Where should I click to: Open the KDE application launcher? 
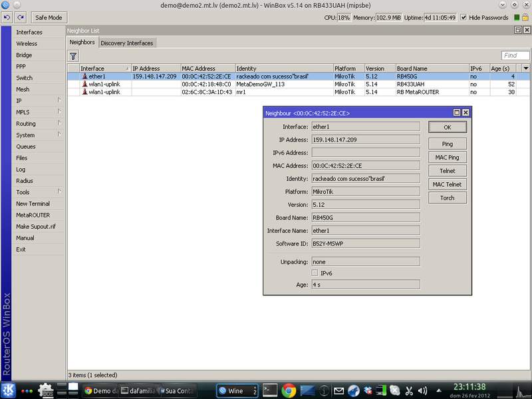[x=7, y=390]
